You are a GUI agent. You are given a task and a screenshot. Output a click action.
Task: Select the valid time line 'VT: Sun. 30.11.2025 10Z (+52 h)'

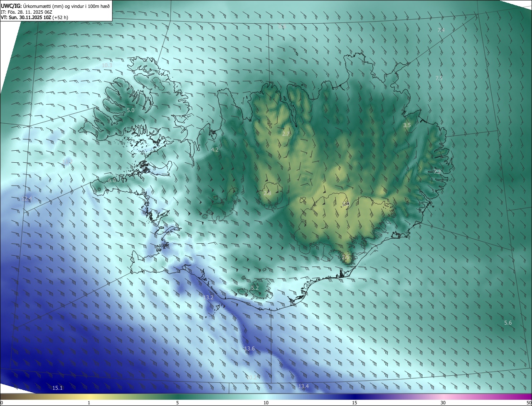[x=34, y=17]
